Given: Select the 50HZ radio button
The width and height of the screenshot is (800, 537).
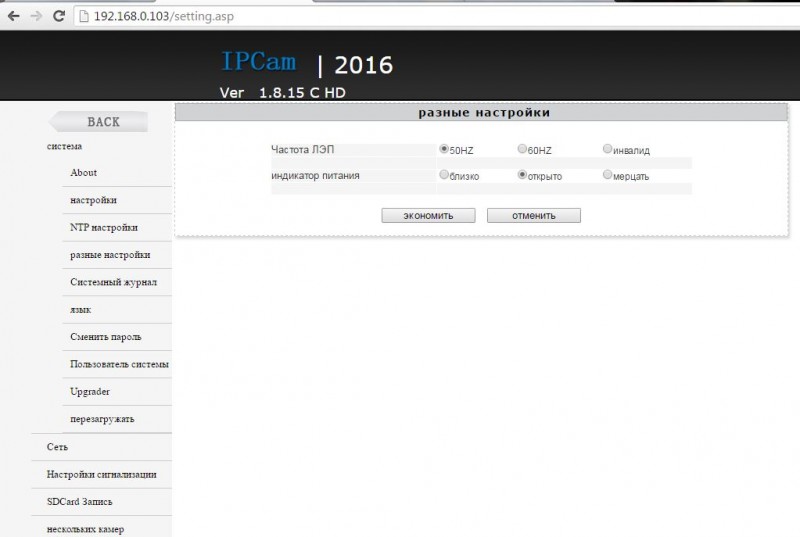Looking at the screenshot, I should tap(444, 149).
